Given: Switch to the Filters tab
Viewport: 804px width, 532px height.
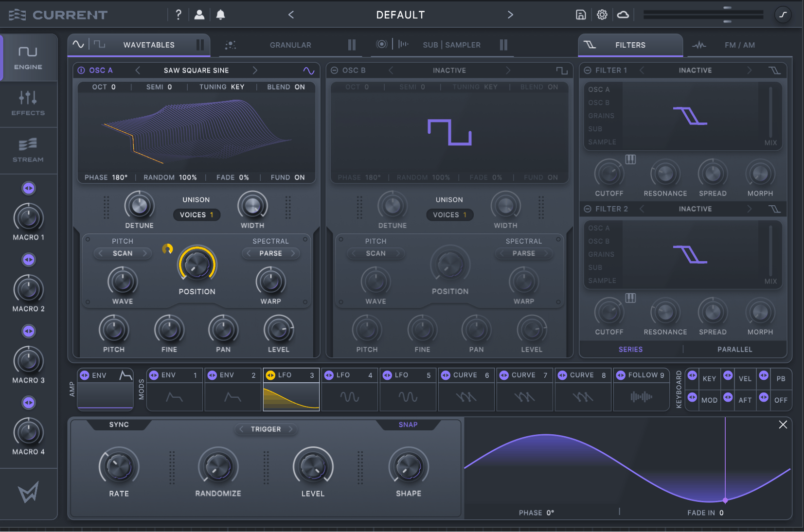Looking at the screenshot, I should 630,45.
